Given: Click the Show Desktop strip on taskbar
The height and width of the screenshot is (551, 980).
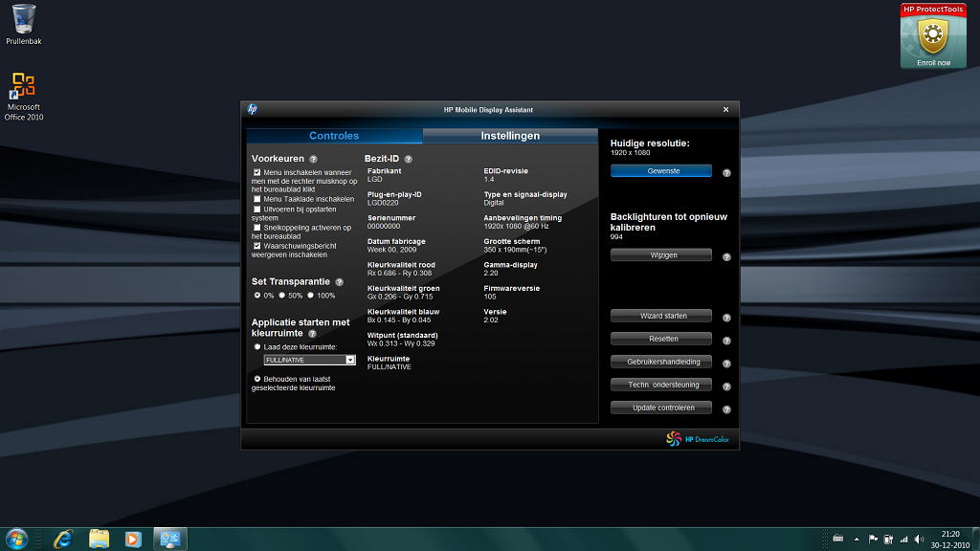Looking at the screenshot, I should 976,540.
